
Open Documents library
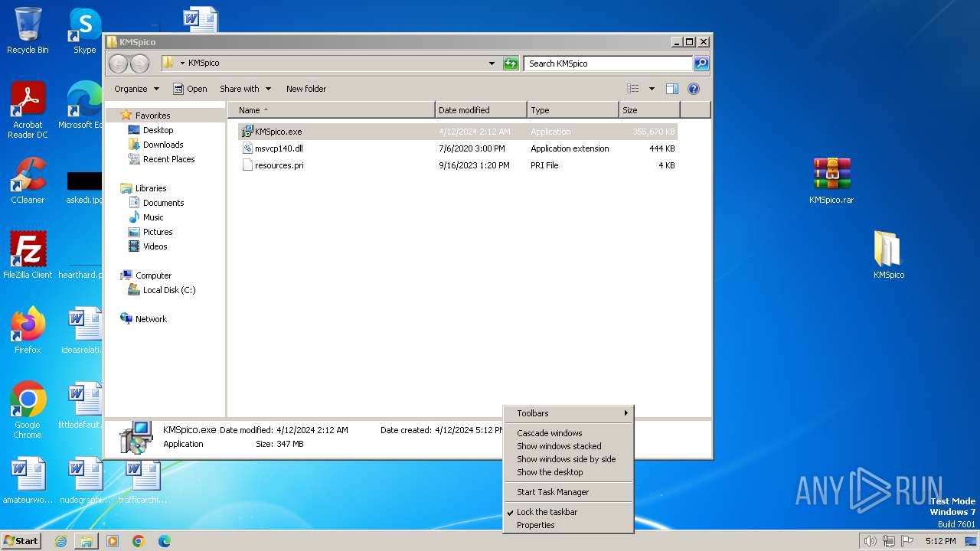point(163,203)
